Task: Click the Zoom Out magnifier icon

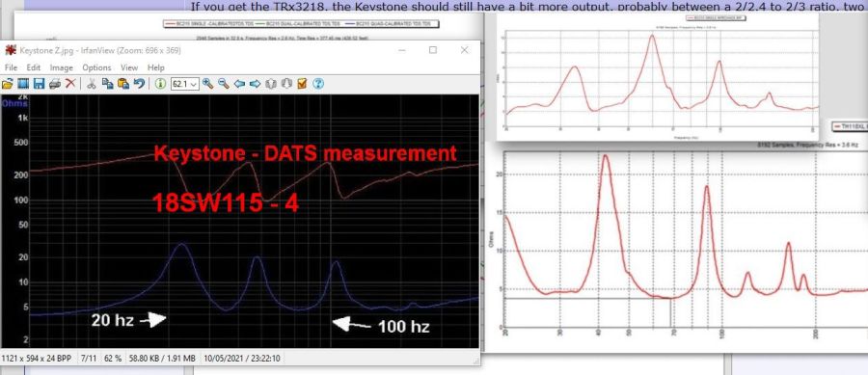Action: point(224,84)
